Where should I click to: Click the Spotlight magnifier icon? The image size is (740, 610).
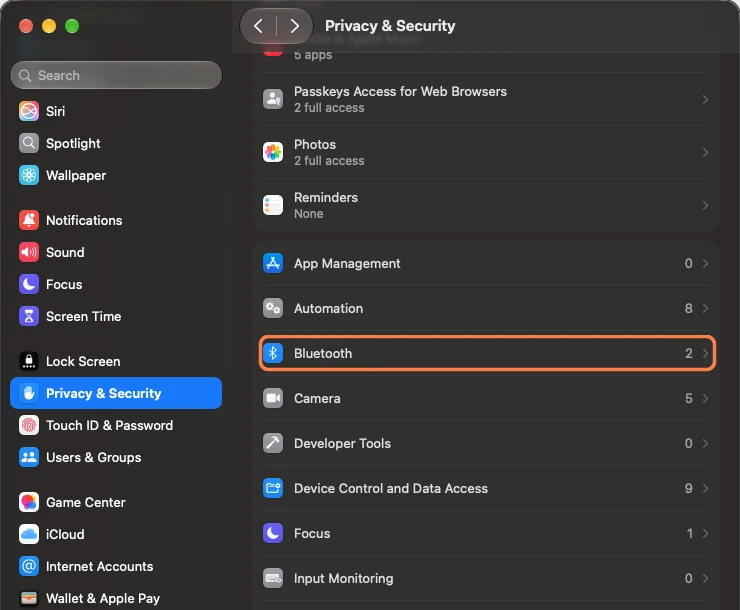click(x=29, y=143)
